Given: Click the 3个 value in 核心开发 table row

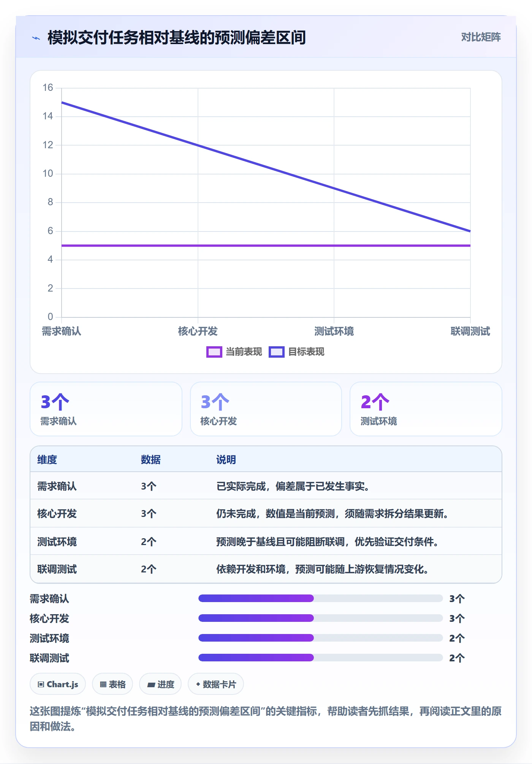Looking at the screenshot, I should [149, 514].
